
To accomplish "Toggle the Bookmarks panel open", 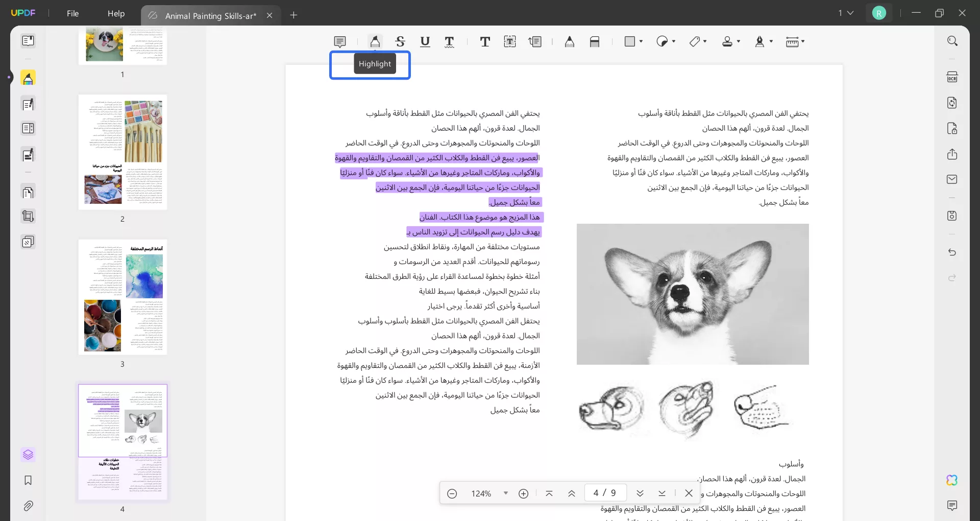I will pyautogui.click(x=29, y=481).
